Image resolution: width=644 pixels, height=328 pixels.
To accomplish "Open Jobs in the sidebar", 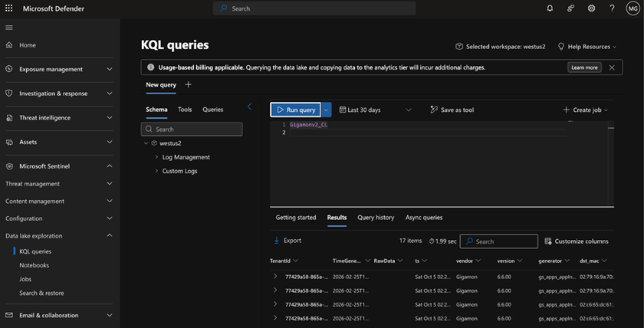I will point(25,279).
